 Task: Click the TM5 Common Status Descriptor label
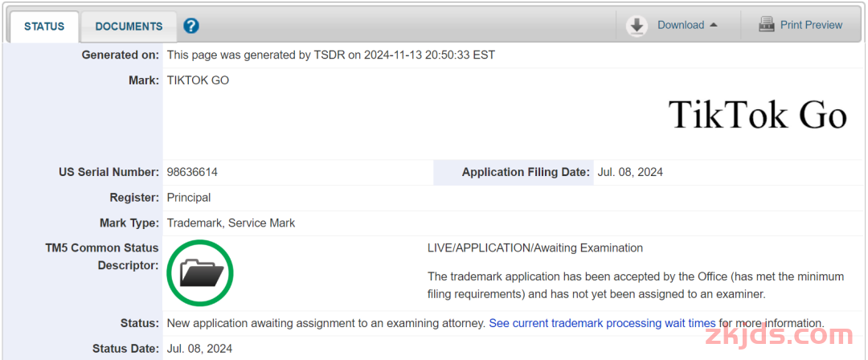tap(102, 256)
